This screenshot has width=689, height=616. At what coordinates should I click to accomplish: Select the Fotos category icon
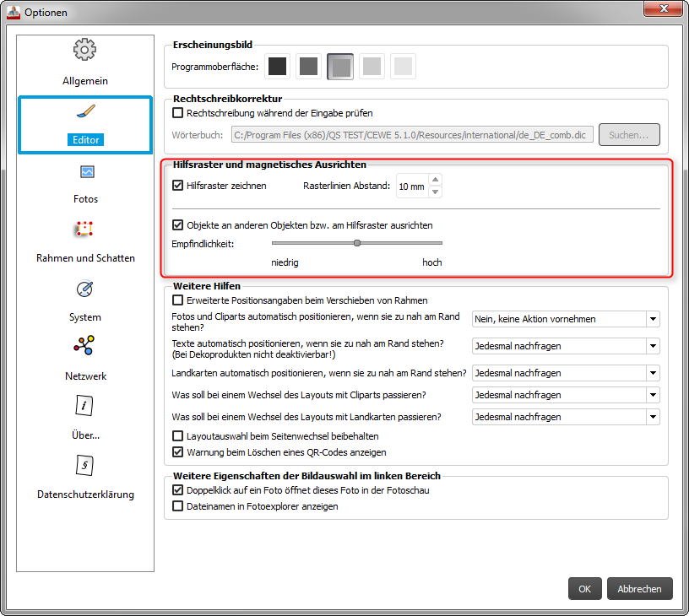pyautogui.click(x=85, y=172)
